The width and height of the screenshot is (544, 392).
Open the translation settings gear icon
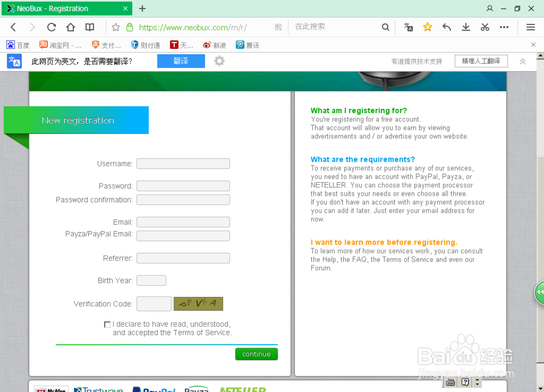click(219, 61)
